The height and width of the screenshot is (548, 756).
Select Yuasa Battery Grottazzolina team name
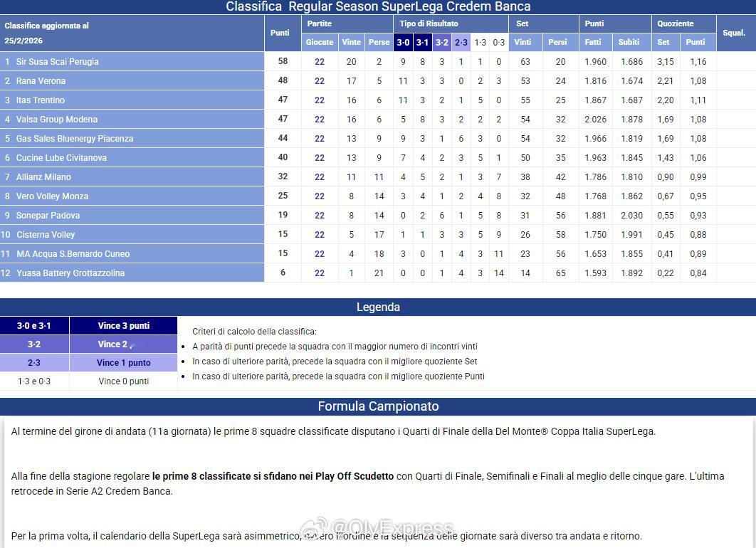70,273
